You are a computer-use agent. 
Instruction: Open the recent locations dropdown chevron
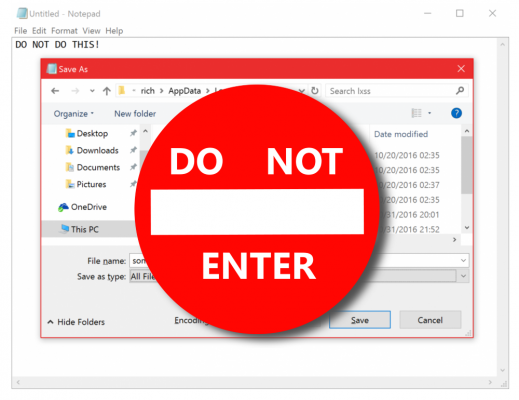click(92, 91)
